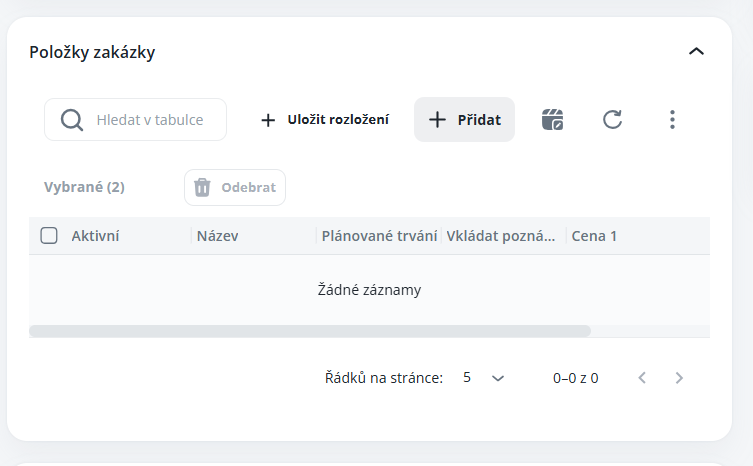Refresh the order items table
Screen dimensions: 753x466
coord(612,120)
